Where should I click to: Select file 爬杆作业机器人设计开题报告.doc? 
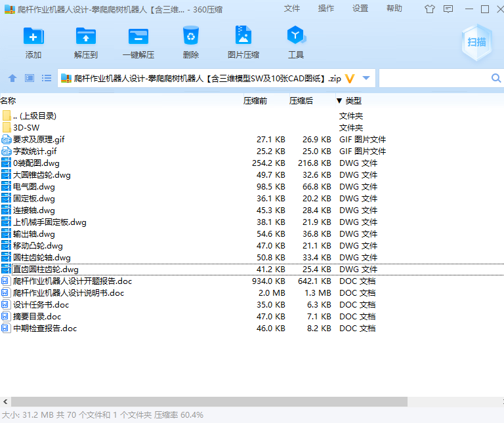[x=72, y=281]
